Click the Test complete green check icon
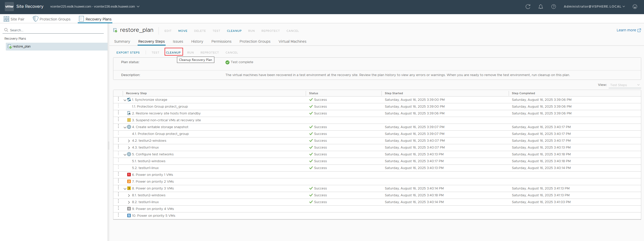The width and height of the screenshot is (644, 241). pyautogui.click(x=227, y=62)
